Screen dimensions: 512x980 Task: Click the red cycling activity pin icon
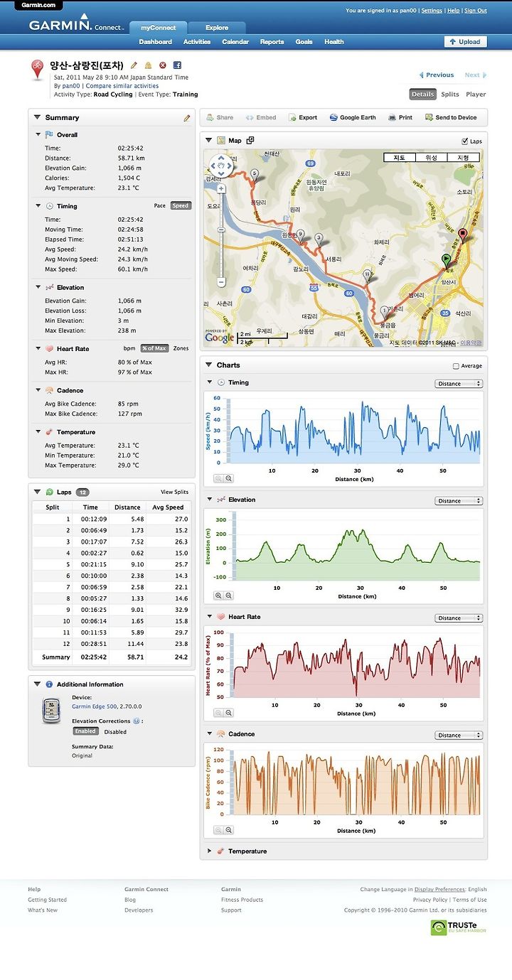38,71
